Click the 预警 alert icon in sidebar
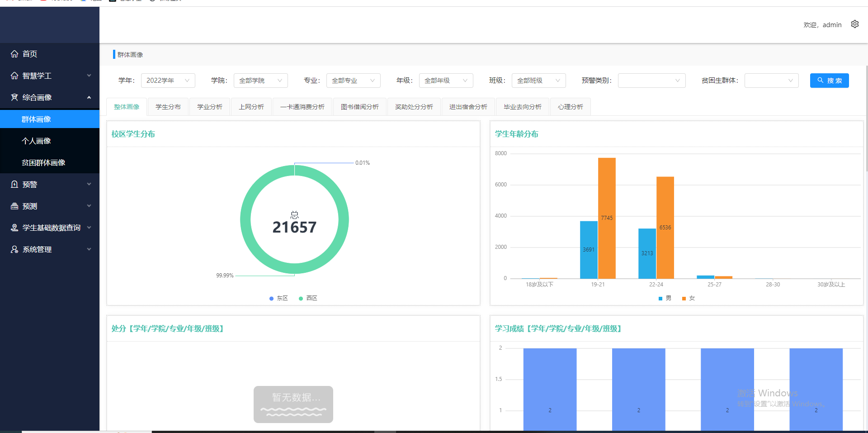The image size is (868, 433). [x=14, y=184]
